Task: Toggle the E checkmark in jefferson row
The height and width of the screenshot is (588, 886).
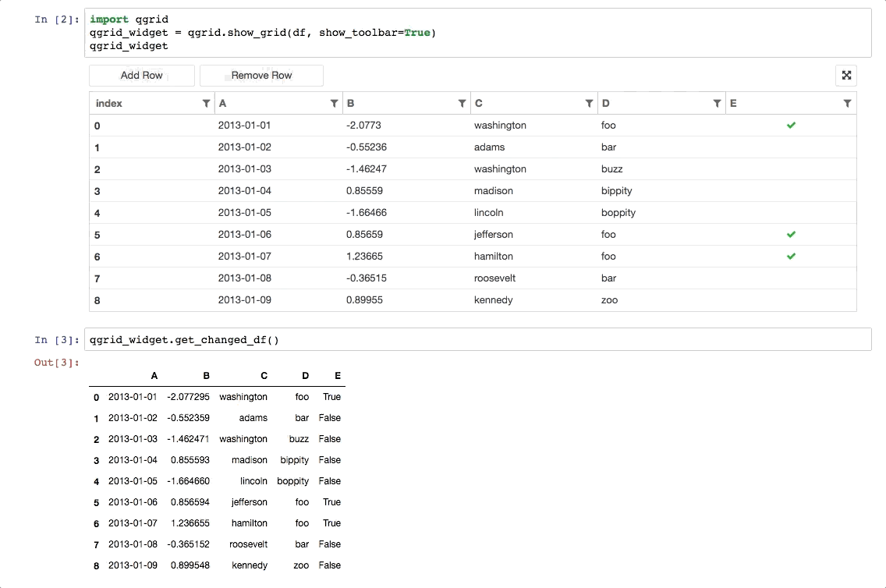Action: point(791,235)
